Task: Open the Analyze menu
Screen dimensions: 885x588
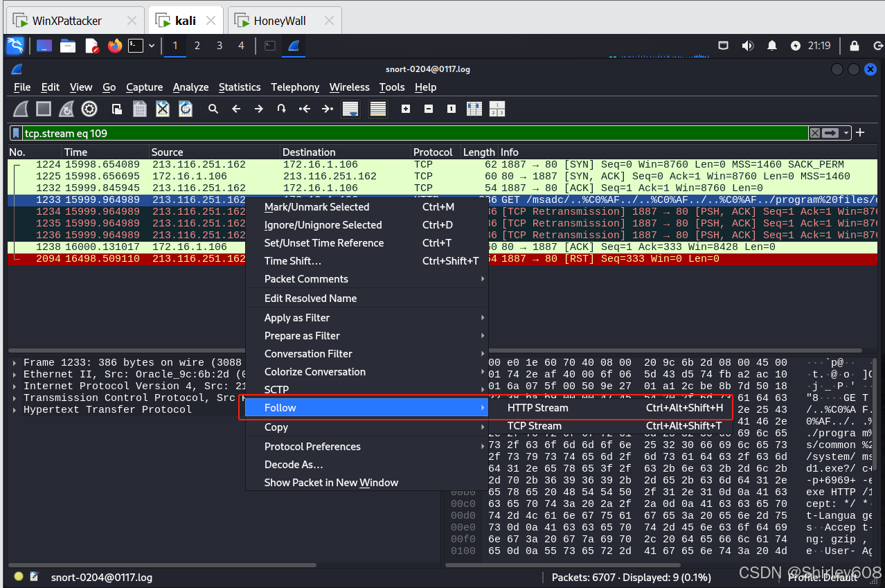Action: [x=190, y=87]
